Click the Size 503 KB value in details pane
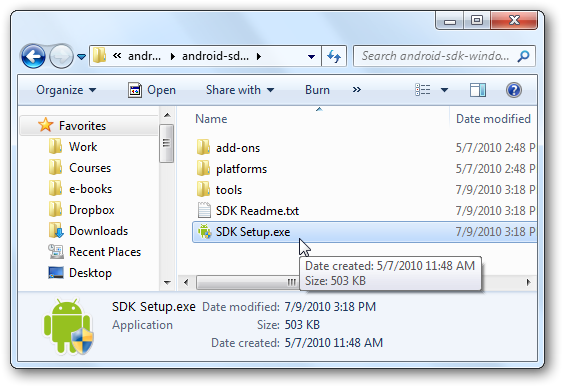The width and height of the screenshot is (563, 387). tap(302, 325)
